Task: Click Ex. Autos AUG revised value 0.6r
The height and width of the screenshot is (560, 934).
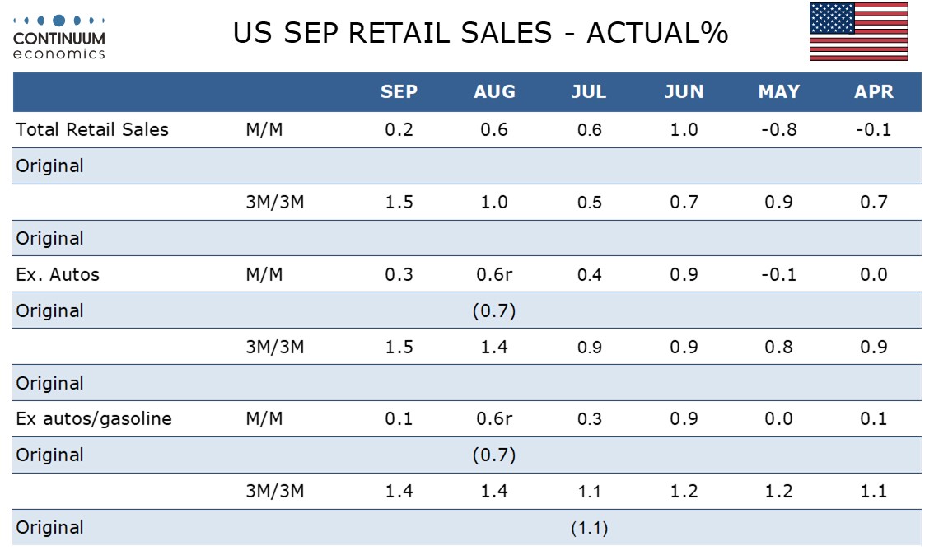Action: 494,274
